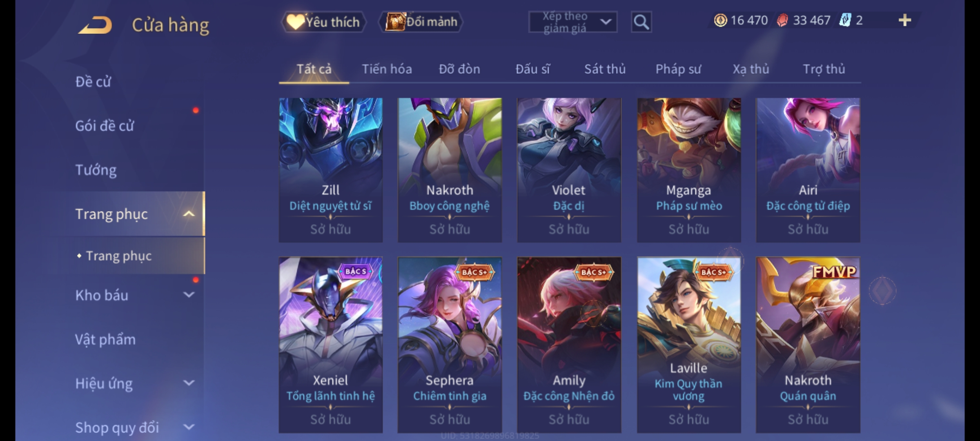
Task: Open Yêu thích favorites heart button
Action: click(323, 22)
